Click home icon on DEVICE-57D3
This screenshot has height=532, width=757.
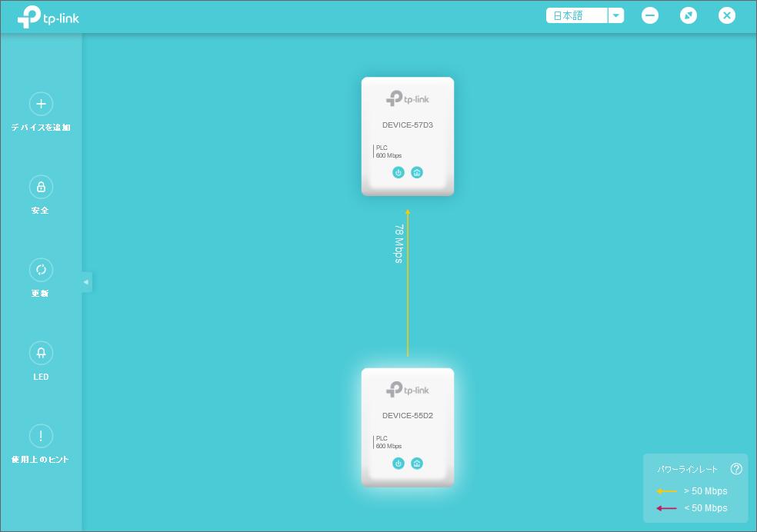pos(417,172)
